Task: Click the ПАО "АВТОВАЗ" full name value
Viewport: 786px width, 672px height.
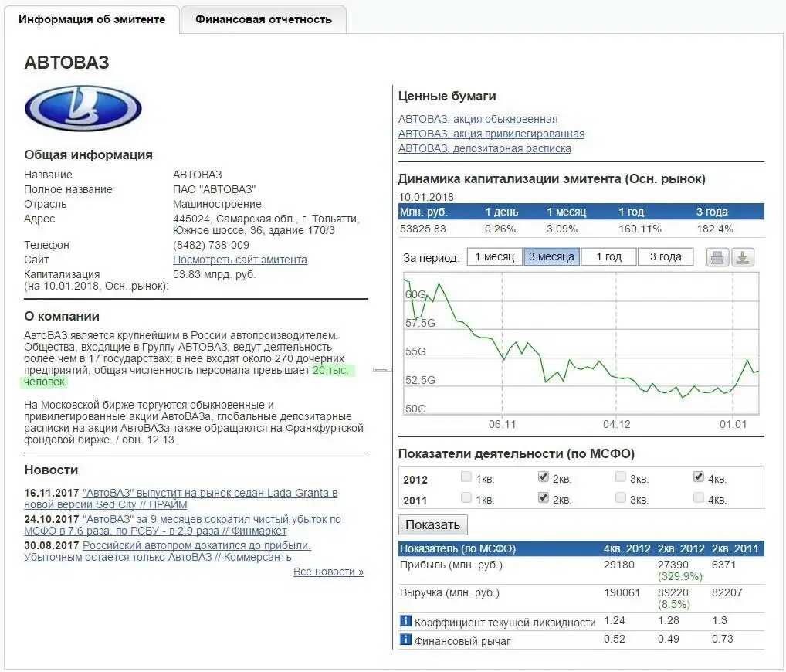Action: 214,189
